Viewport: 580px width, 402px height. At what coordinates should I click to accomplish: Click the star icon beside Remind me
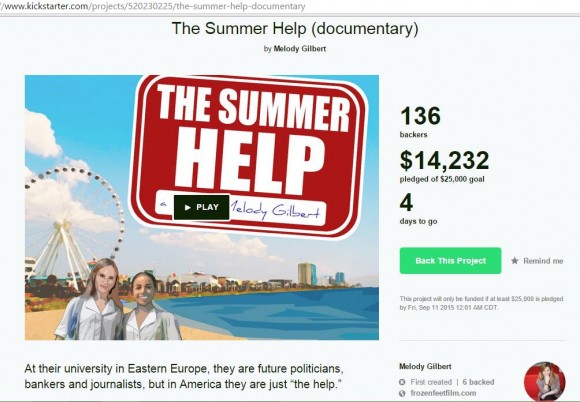(515, 261)
